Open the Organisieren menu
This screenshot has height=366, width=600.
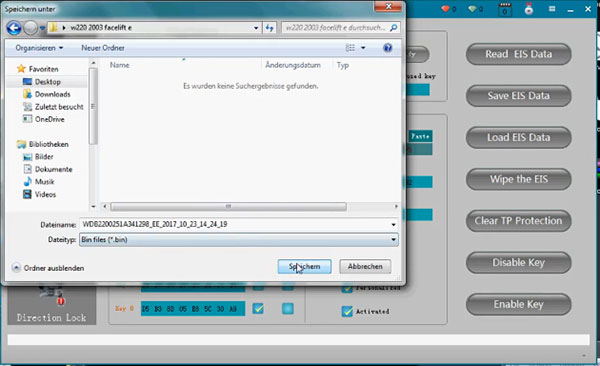click(39, 48)
